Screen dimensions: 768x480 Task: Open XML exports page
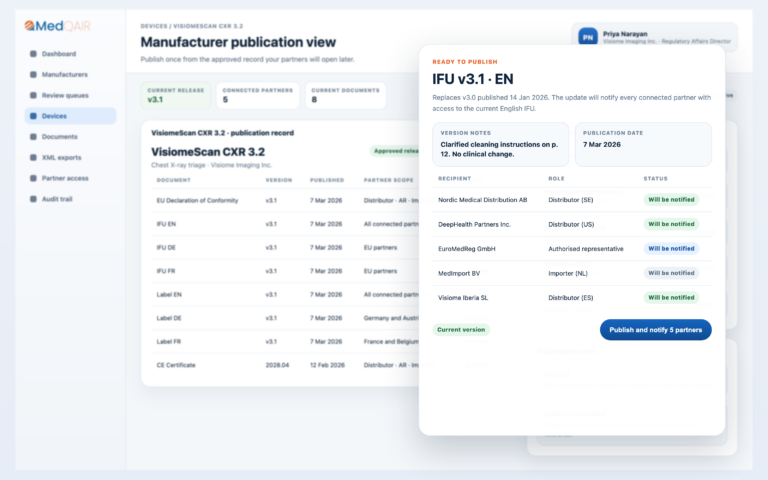click(70, 157)
